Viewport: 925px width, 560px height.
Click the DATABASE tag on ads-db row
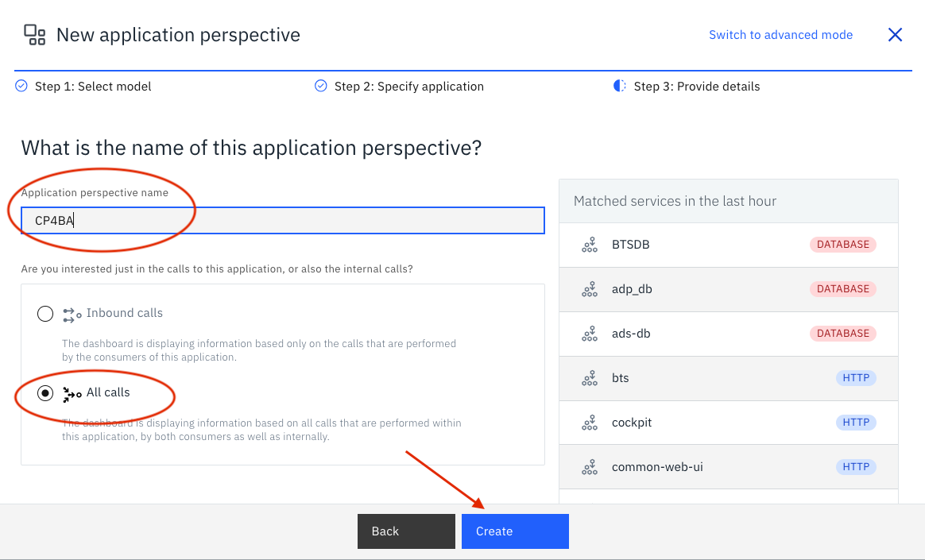pyautogui.click(x=842, y=334)
